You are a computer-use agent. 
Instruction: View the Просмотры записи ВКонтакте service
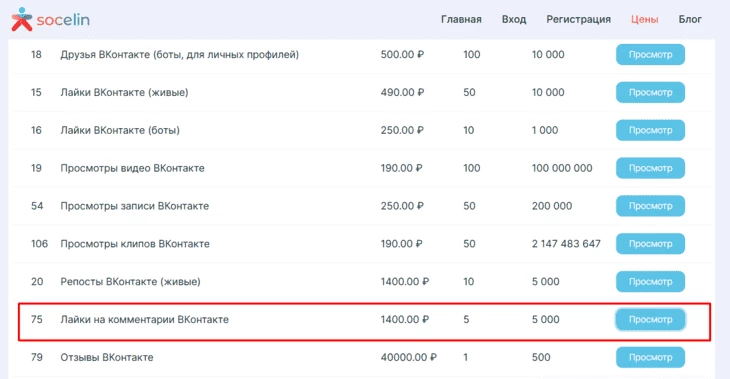click(650, 206)
